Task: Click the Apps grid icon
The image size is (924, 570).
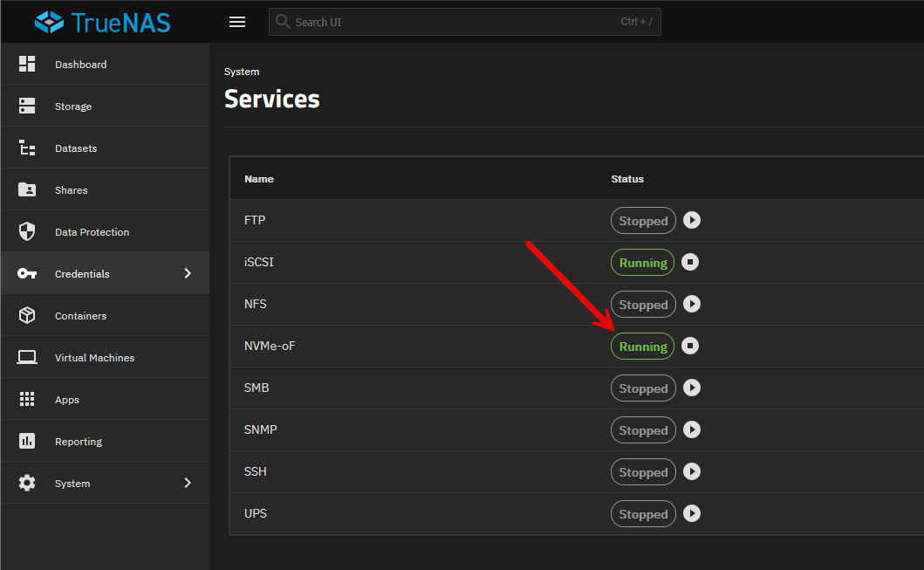Action: coord(27,399)
